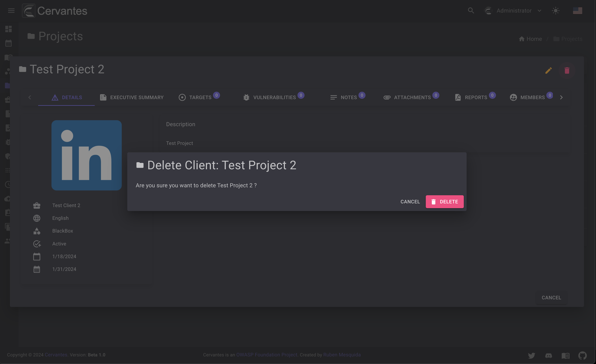Open the calendar sidebar icon

(8, 43)
